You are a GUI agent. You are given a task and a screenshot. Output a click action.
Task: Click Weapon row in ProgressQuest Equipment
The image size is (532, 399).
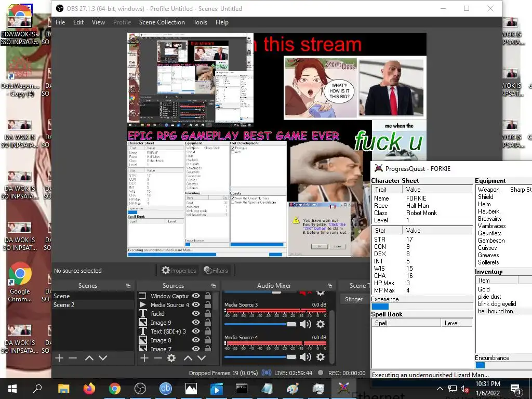(504, 189)
